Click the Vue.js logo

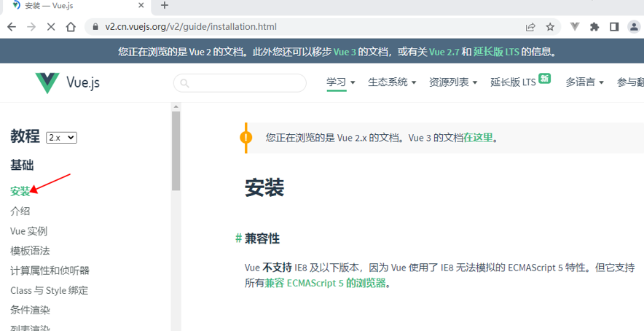47,82
